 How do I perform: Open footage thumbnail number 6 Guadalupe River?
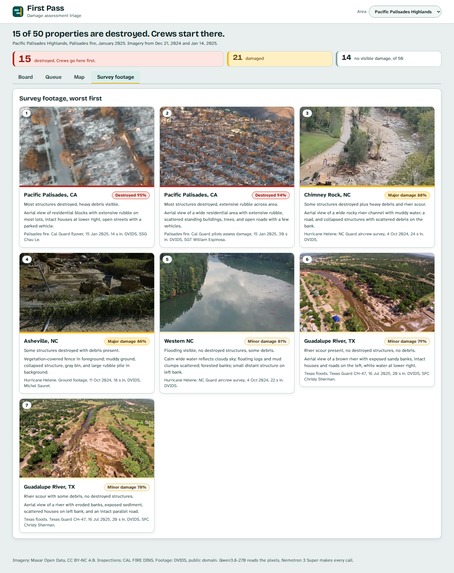(367, 293)
